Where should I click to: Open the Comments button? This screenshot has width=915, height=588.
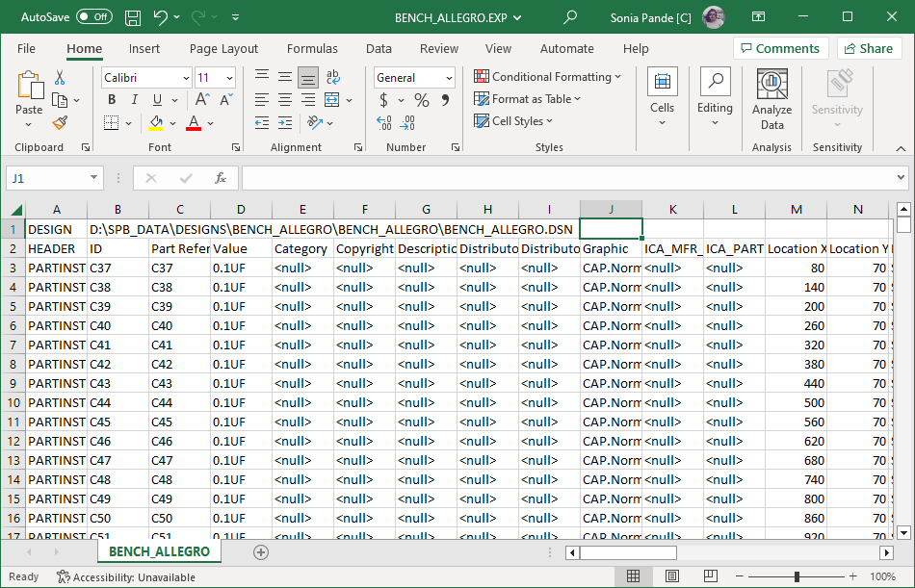click(778, 49)
